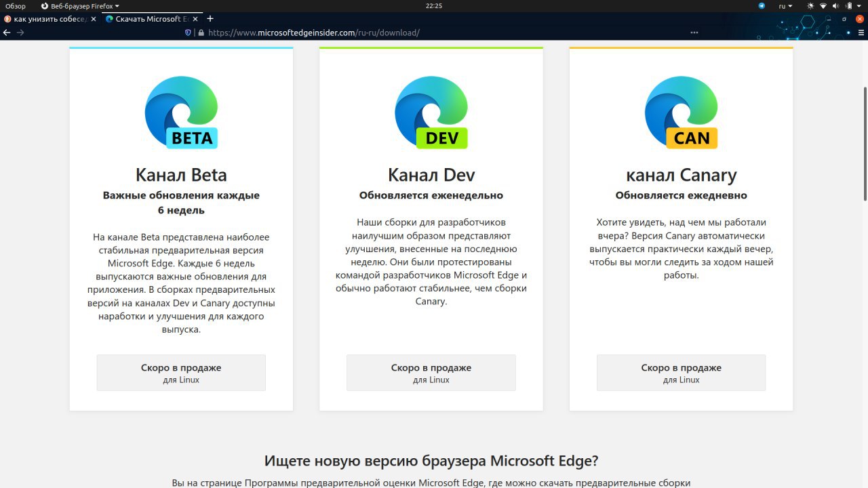This screenshot has width=868, height=488.
Task: Click 'Обновляется еженедельно' subtitle
Action: click(x=431, y=195)
